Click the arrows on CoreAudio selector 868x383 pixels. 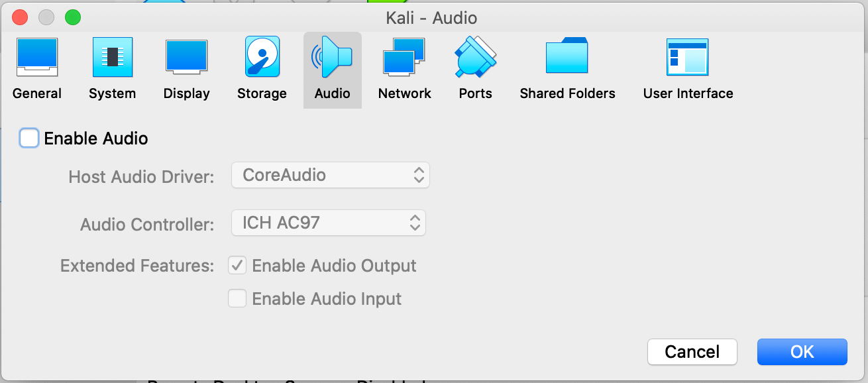[419, 175]
